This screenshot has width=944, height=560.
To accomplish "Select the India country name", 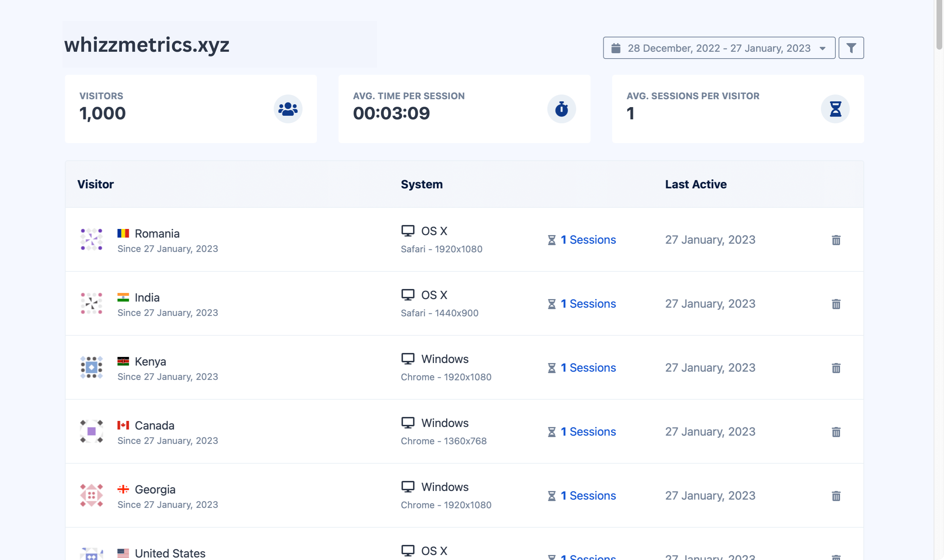I will (x=147, y=298).
